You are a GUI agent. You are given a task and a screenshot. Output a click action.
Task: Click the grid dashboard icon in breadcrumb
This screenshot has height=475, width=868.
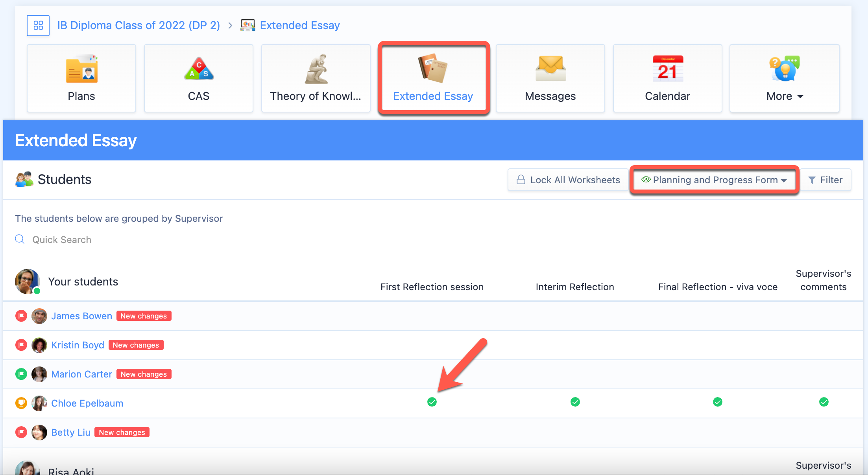38,26
